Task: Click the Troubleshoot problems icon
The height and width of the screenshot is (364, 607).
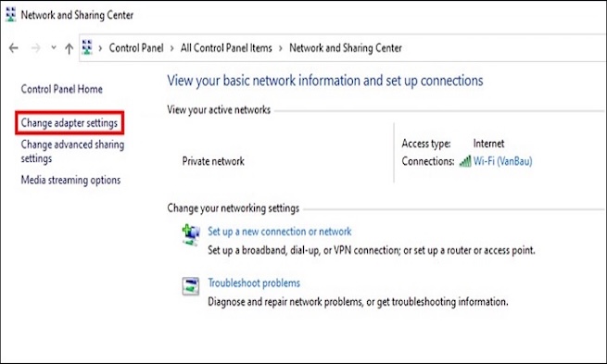Action: click(x=191, y=286)
